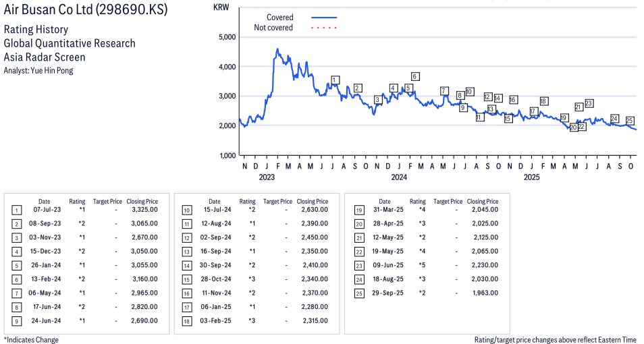Image resolution: width=644 pixels, height=344 pixels.
Task: Click chart marker 7 near May 2024
Action: [x=444, y=90]
